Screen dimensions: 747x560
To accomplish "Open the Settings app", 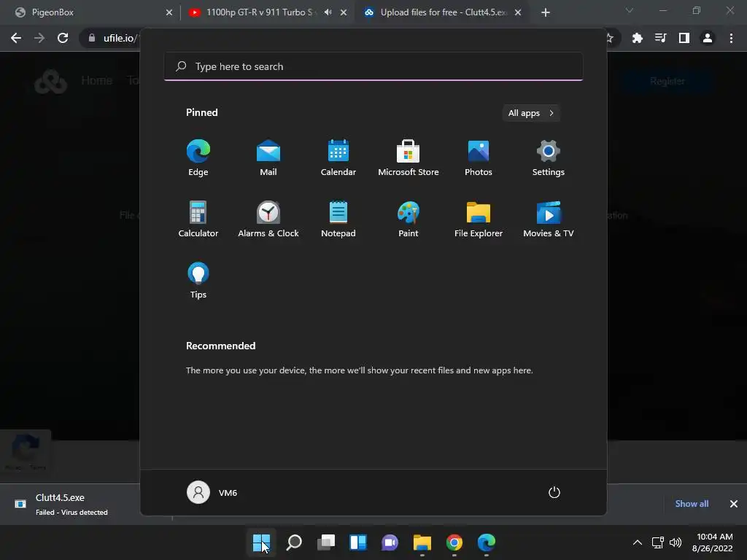I will point(549,157).
